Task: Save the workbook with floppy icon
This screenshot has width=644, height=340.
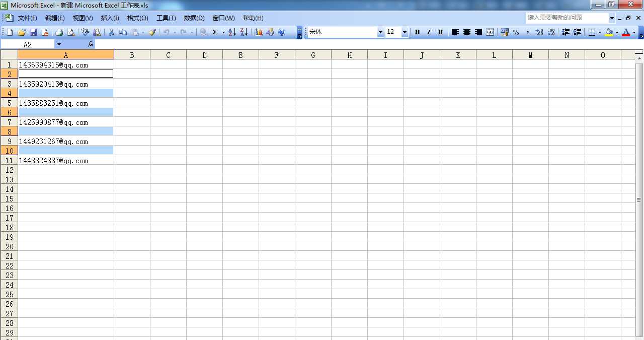Action: coord(33,32)
